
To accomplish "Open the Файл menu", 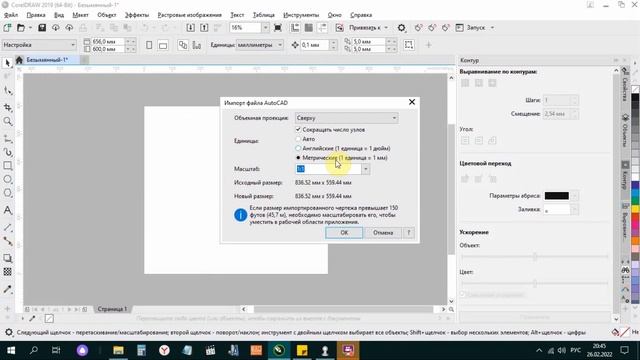I will point(11,15).
